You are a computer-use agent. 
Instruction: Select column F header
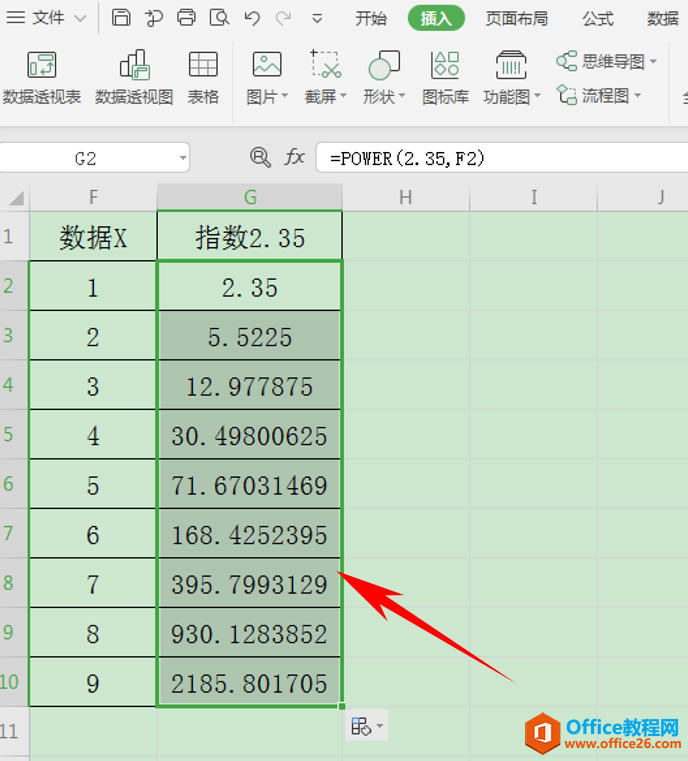(x=93, y=197)
